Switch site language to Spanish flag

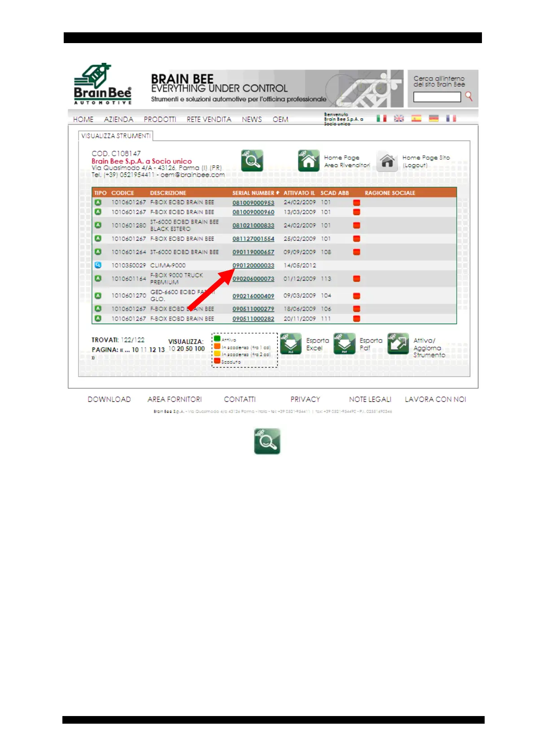(416, 119)
